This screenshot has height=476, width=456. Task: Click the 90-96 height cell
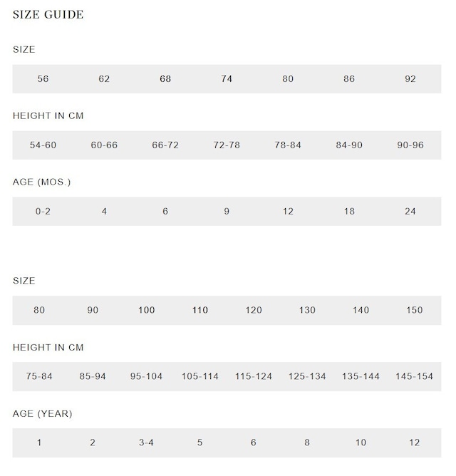410,145
